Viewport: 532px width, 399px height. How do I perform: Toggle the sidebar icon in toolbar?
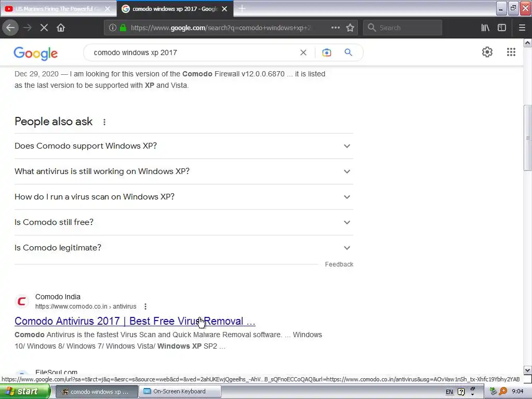tap(502, 28)
